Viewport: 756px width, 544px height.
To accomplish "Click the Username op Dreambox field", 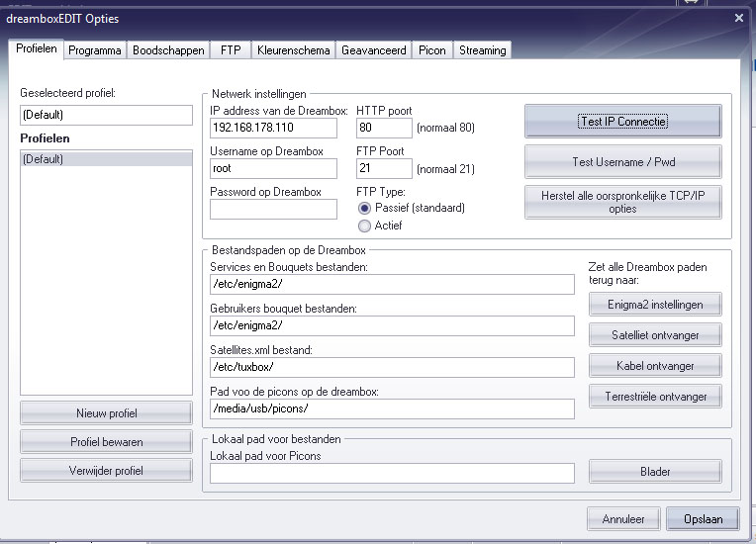I will [x=273, y=169].
